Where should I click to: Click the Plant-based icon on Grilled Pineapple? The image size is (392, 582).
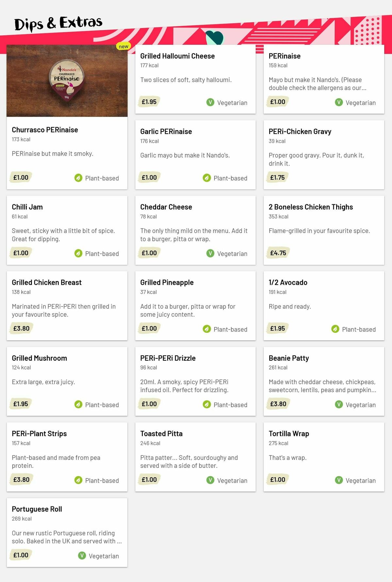click(206, 329)
